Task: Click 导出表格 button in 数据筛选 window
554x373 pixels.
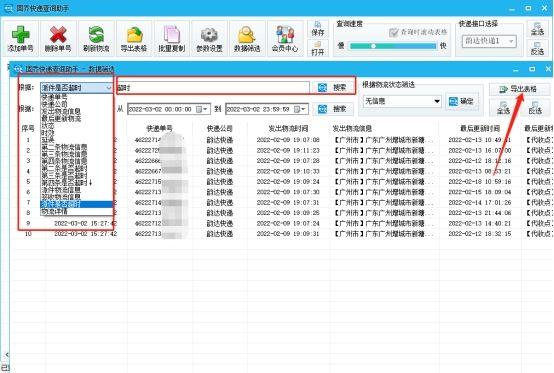Action: pos(519,89)
